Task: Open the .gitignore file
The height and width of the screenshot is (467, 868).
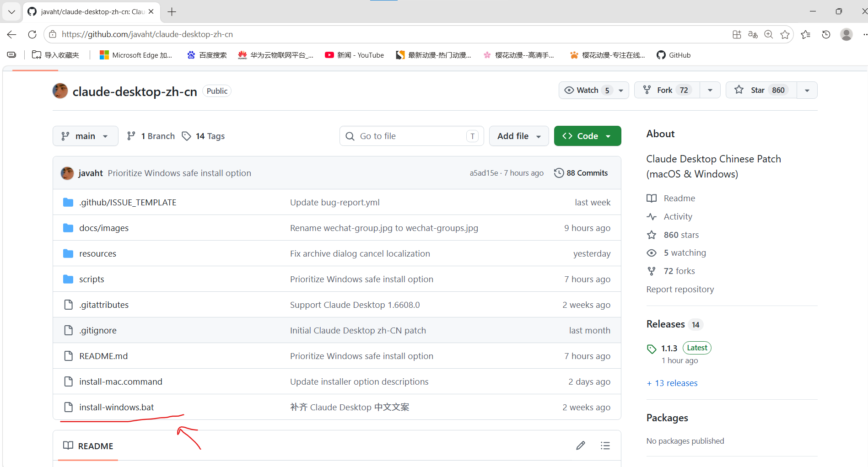Action: (98, 330)
